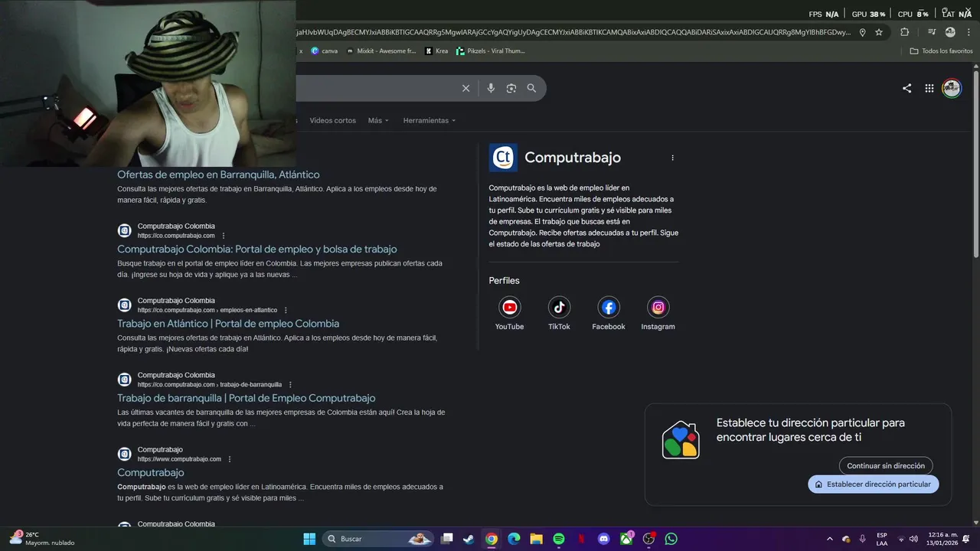Open the media control icon in Chrome toolbar

(x=932, y=32)
